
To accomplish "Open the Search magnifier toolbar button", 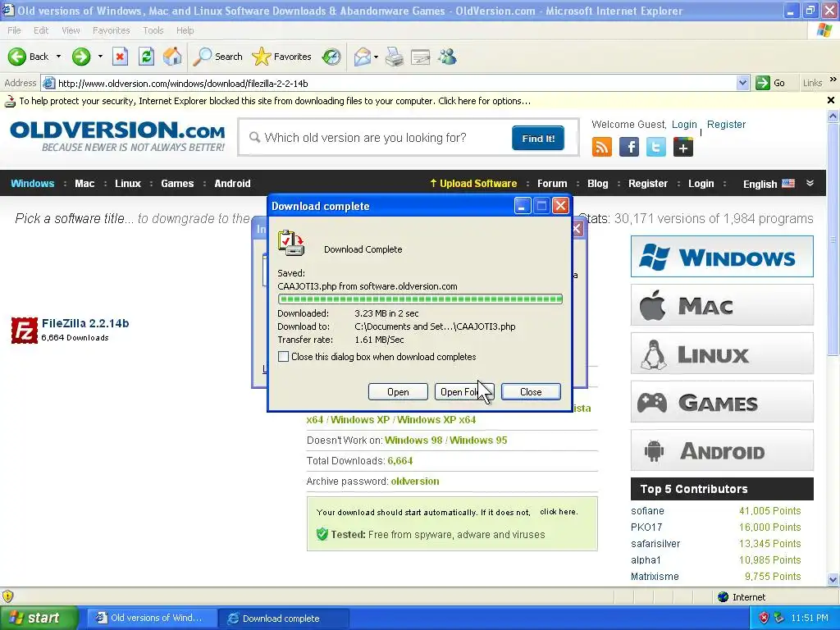I will 217,57.
